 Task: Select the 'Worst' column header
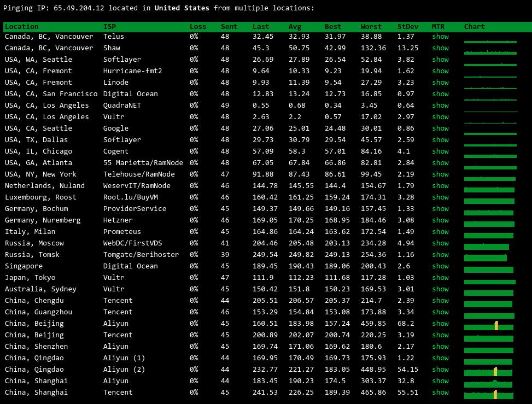point(371,27)
